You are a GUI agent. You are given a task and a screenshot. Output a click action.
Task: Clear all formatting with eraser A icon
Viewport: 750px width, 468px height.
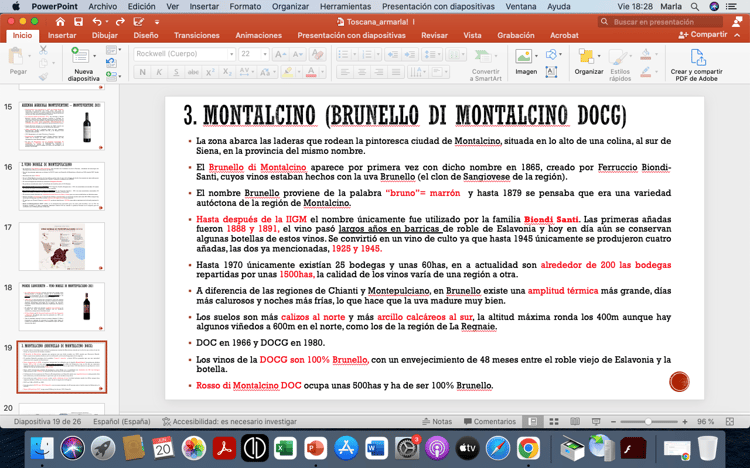pos(317,54)
